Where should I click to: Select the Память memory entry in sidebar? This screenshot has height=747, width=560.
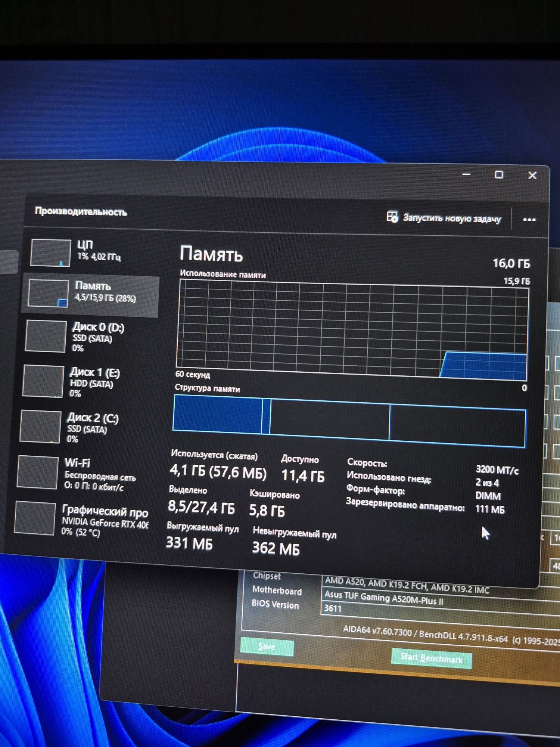tap(91, 295)
